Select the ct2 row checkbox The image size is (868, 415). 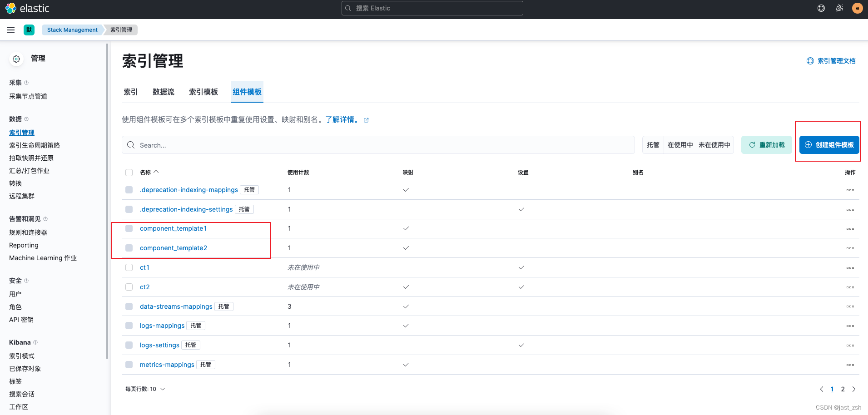pyautogui.click(x=129, y=287)
